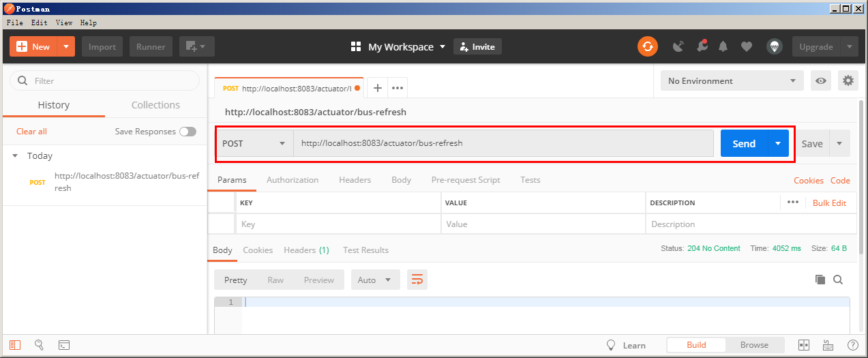Toggle the Save Responses switch
This screenshot has width=868, height=358.
tap(188, 132)
